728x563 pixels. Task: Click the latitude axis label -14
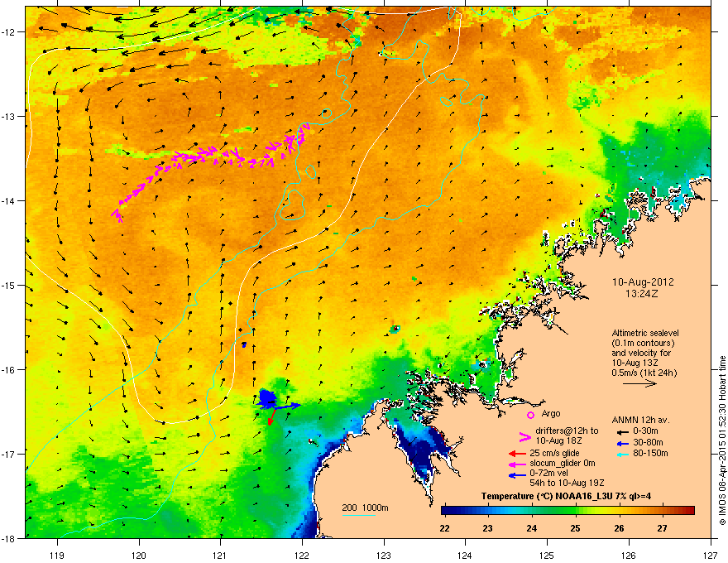pos(8,200)
